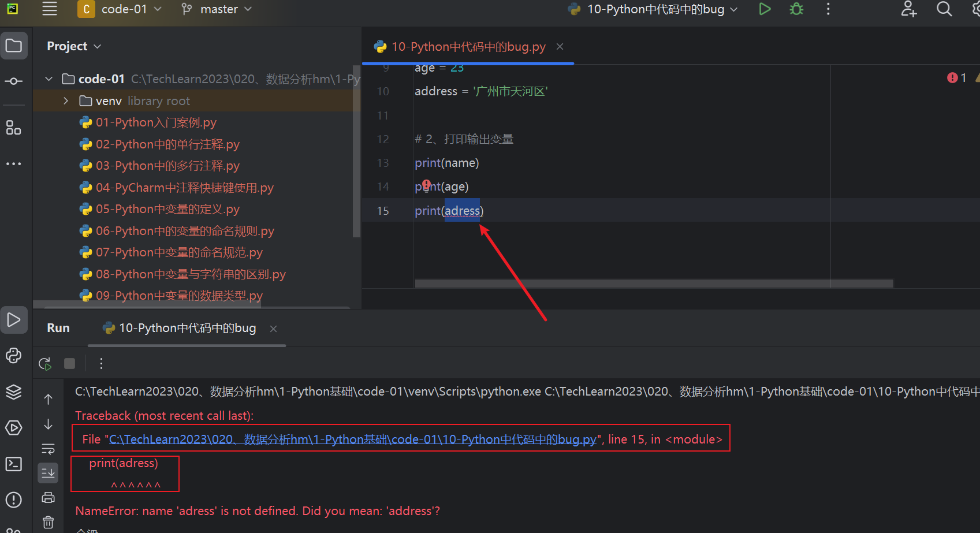980x533 pixels.
Task: Toggle scroll to end of console
Action: (x=49, y=473)
